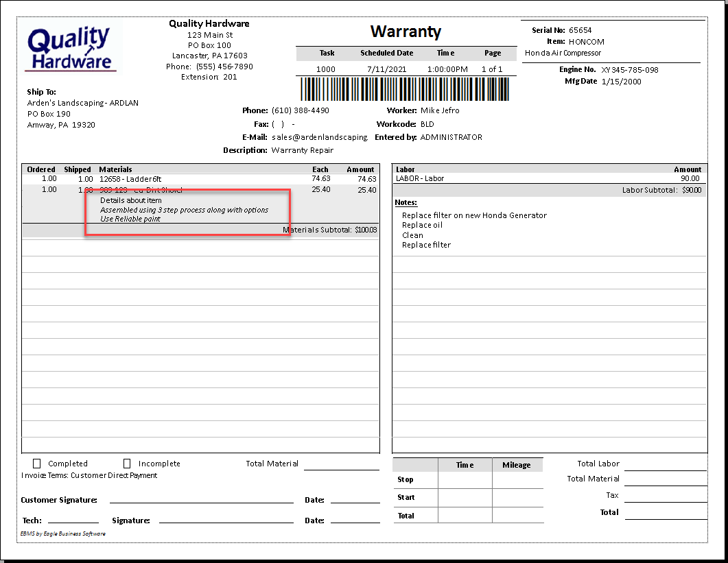Click the workcode value BLD
Viewport: 728px width, 563px height.
[x=427, y=124]
